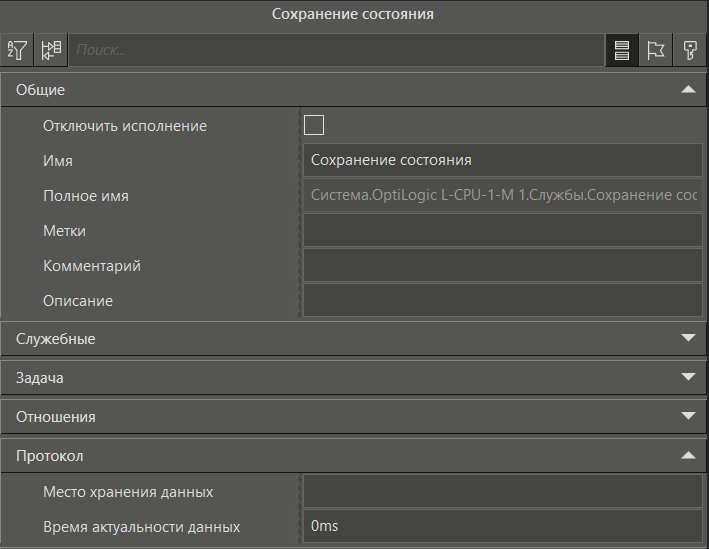Click the flag icon in toolbar
Image resolution: width=709 pixels, height=549 pixels.
[656, 50]
